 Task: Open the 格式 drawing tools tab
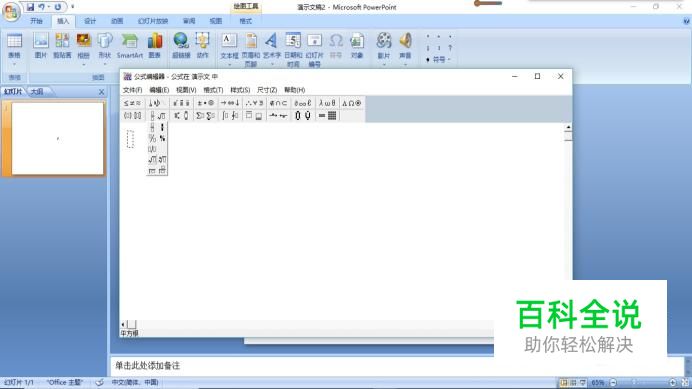point(245,21)
